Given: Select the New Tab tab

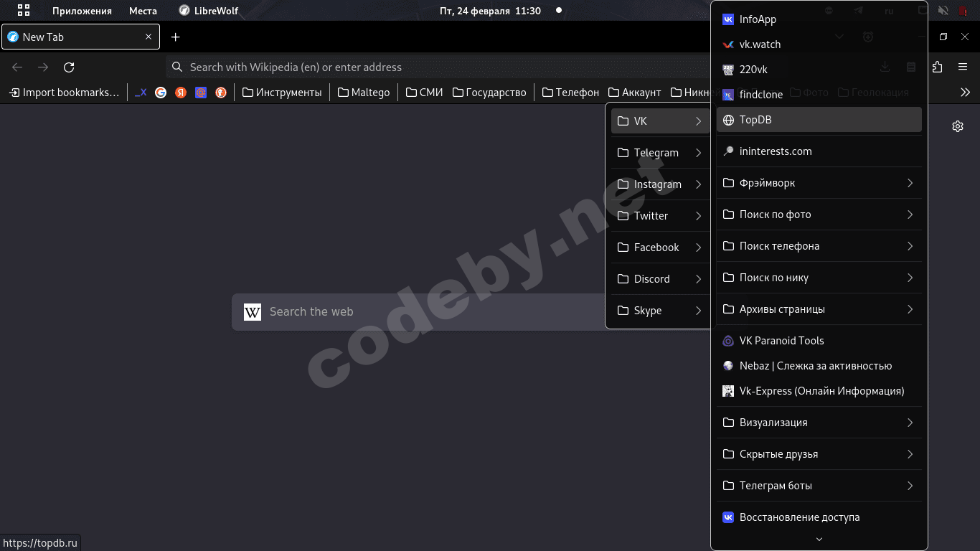Looking at the screenshot, I should 80,37.
